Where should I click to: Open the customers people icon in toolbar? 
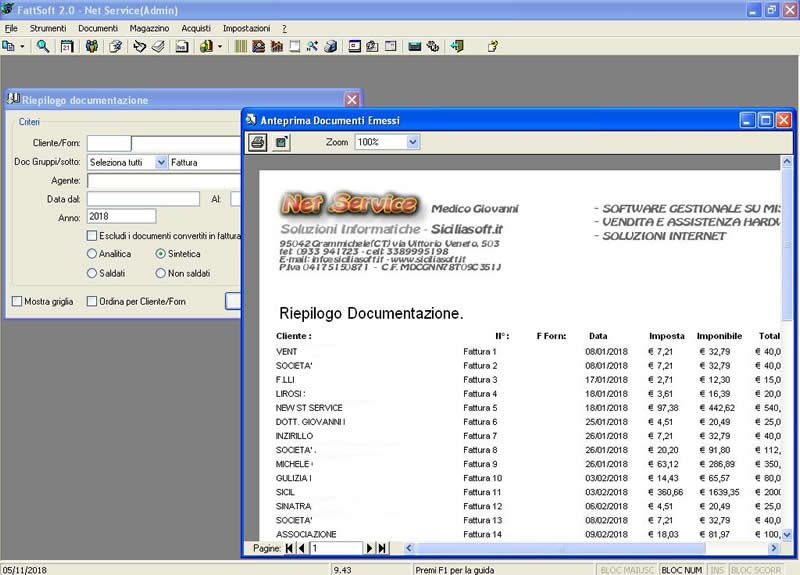pos(92,46)
